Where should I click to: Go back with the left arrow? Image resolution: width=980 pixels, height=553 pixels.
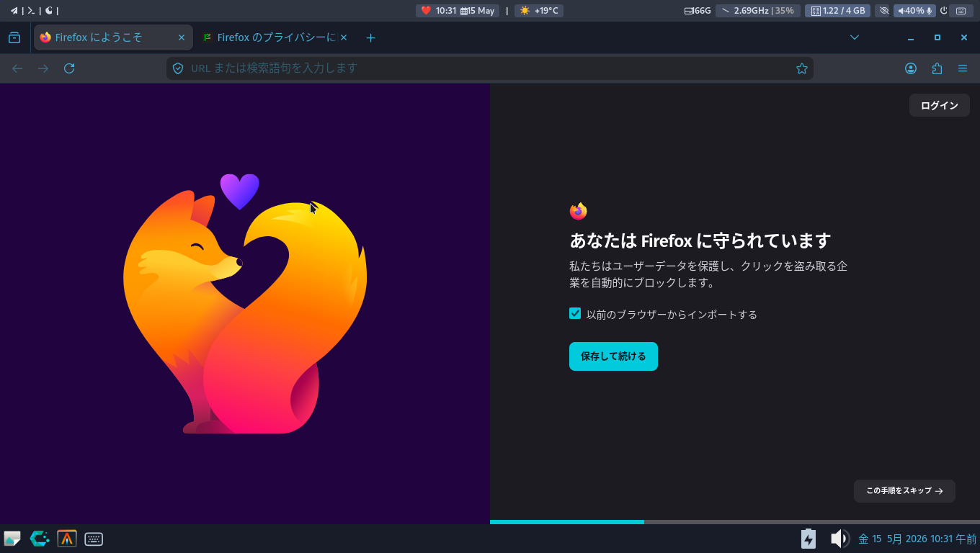(x=17, y=68)
